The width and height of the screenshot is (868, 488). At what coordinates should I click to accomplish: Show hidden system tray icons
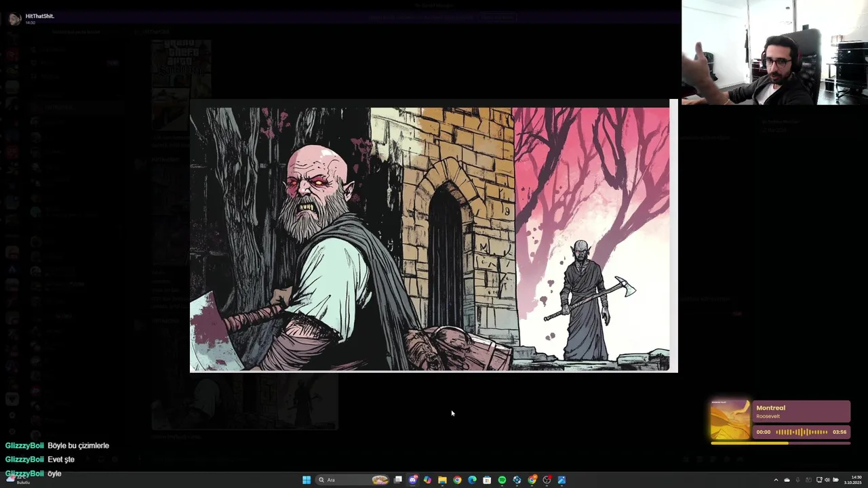point(776,480)
